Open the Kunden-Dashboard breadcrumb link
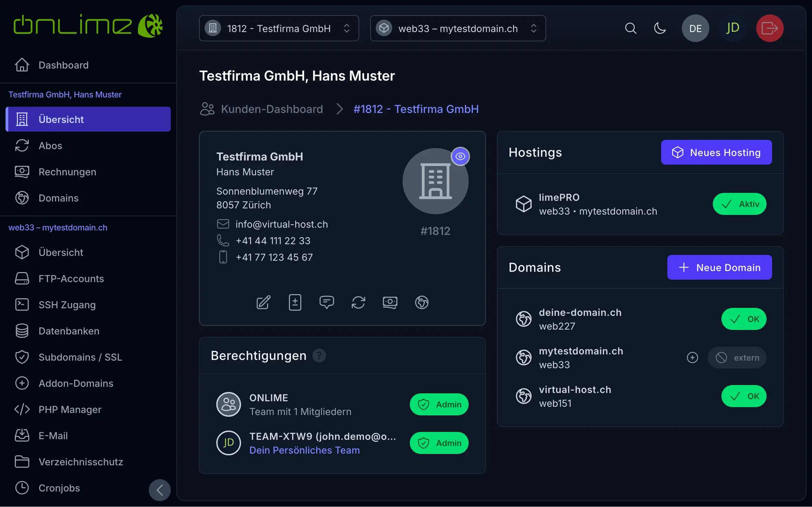 [272, 109]
